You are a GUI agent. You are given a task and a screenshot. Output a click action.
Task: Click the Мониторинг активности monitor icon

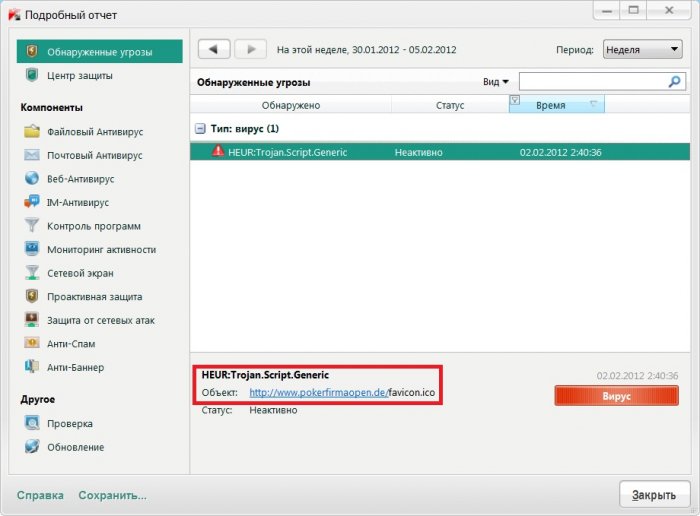[x=32, y=249]
